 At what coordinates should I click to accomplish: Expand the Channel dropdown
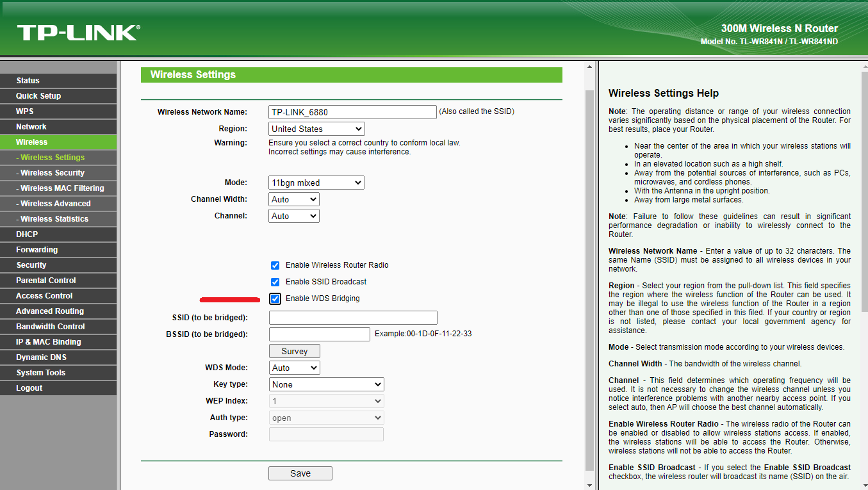[294, 216]
